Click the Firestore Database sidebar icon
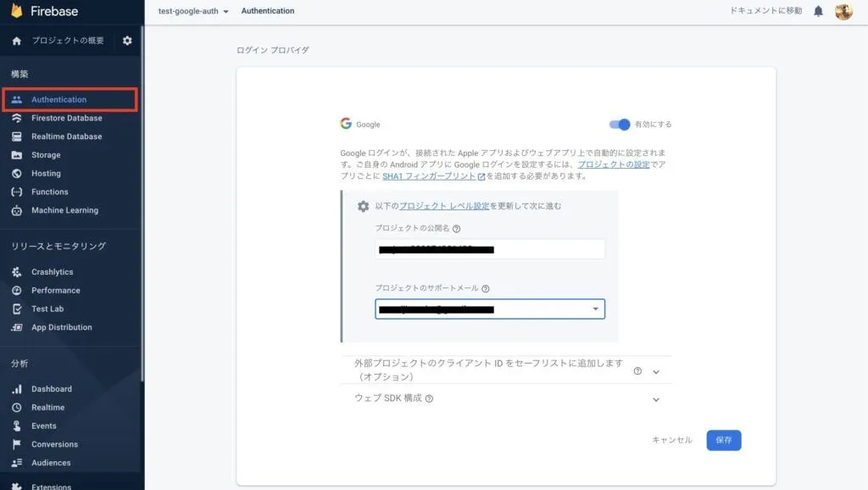The image size is (868, 490). click(16, 118)
